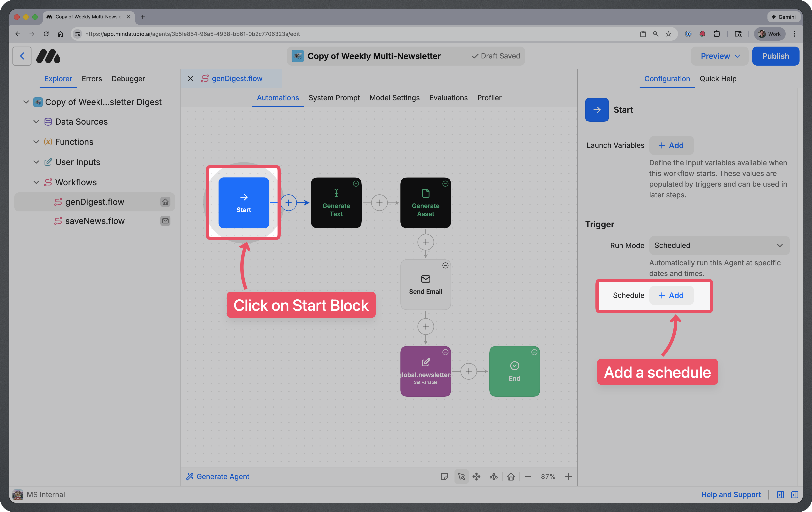This screenshot has height=512, width=812.
Task: Toggle the left sidebar panel icon
Action: click(x=780, y=494)
